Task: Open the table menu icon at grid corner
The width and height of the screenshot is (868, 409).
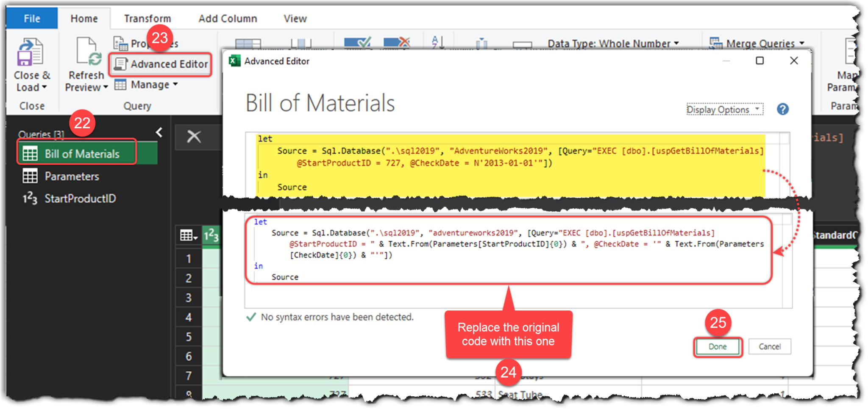Action: [x=189, y=235]
